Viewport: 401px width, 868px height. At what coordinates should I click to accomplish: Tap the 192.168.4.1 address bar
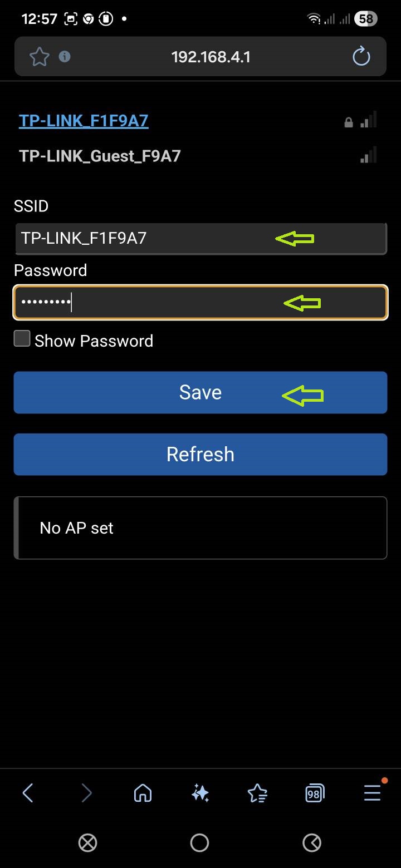[x=211, y=56]
